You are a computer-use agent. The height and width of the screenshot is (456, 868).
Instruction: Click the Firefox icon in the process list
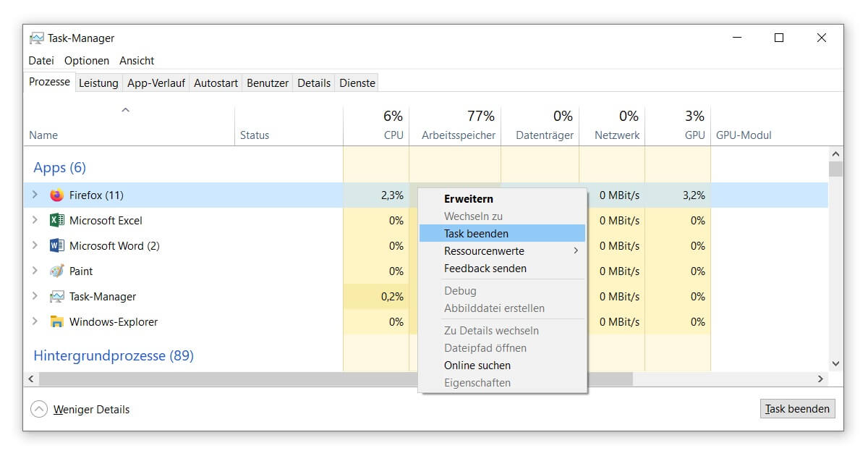[x=56, y=195]
